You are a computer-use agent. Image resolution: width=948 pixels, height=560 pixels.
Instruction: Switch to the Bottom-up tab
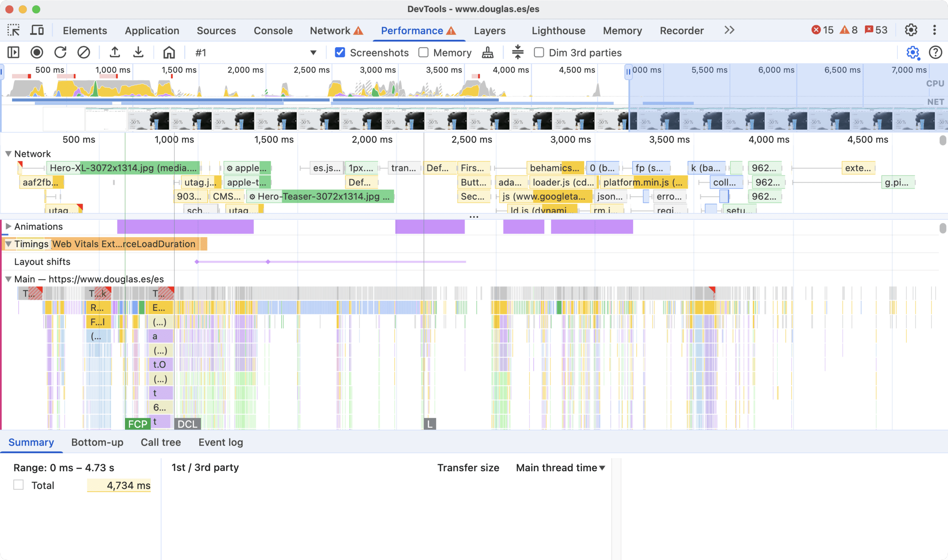(97, 442)
